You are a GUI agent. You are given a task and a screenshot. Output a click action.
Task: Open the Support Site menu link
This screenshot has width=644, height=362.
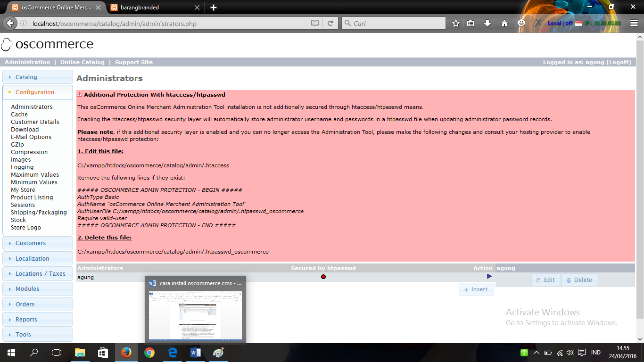pos(134,62)
